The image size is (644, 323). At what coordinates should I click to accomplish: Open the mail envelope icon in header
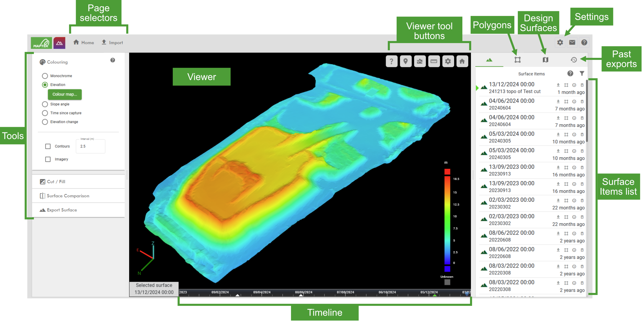pos(572,42)
